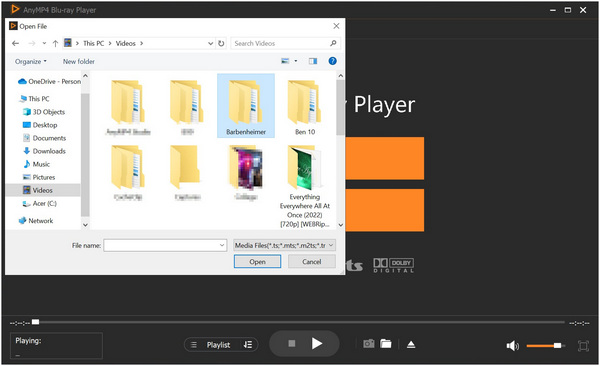Select Network in sidebar
Image resolution: width=600 pixels, height=366 pixels.
tap(36, 221)
